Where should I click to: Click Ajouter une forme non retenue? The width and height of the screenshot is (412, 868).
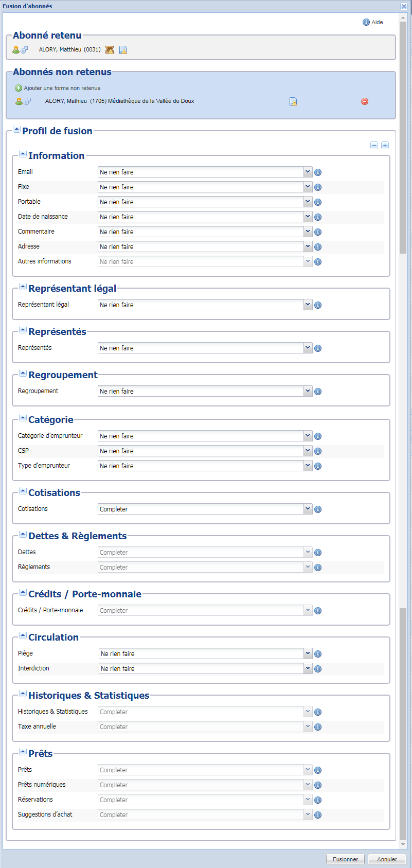pos(62,88)
